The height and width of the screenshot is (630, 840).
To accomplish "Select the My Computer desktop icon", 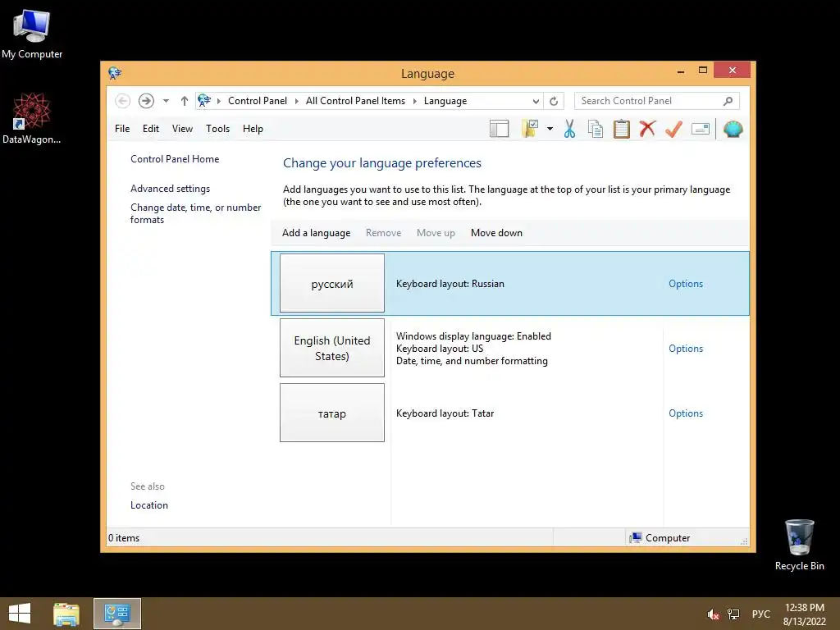I will 32,33.
